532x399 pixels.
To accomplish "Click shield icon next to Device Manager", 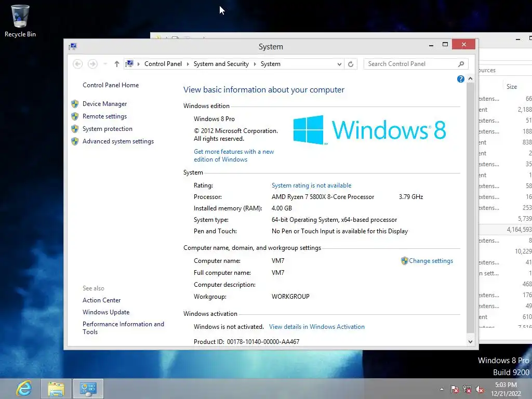I will click(x=75, y=104).
